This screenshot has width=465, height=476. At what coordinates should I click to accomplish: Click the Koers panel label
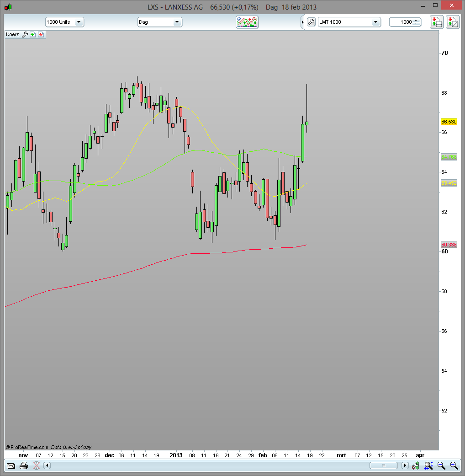(13, 34)
